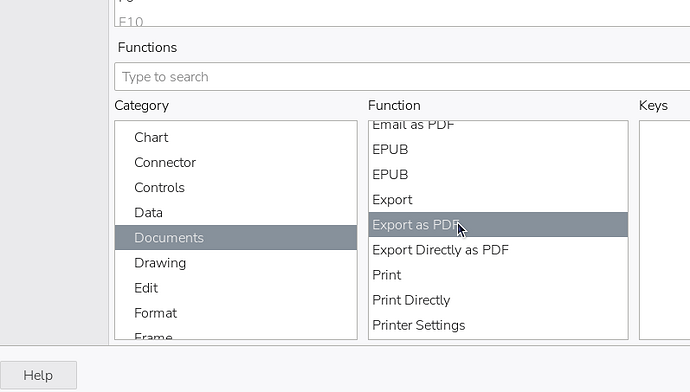Choose the Print function
690x392 pixels.
498,275
